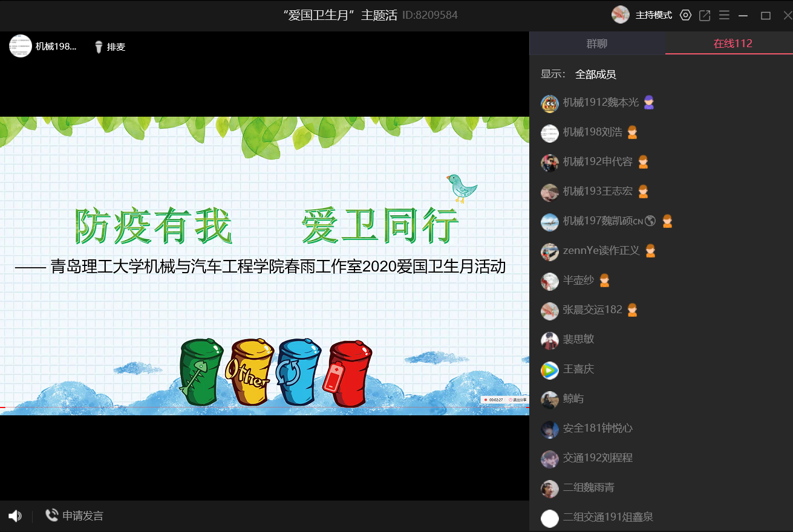Click the profile avatar in title bar

[x=621, y=15]
